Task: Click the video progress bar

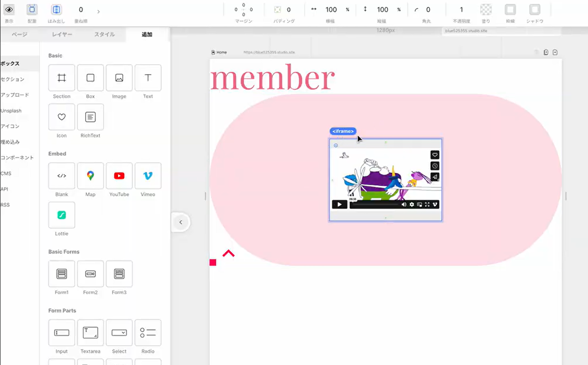Action: [x=375, y=204]
